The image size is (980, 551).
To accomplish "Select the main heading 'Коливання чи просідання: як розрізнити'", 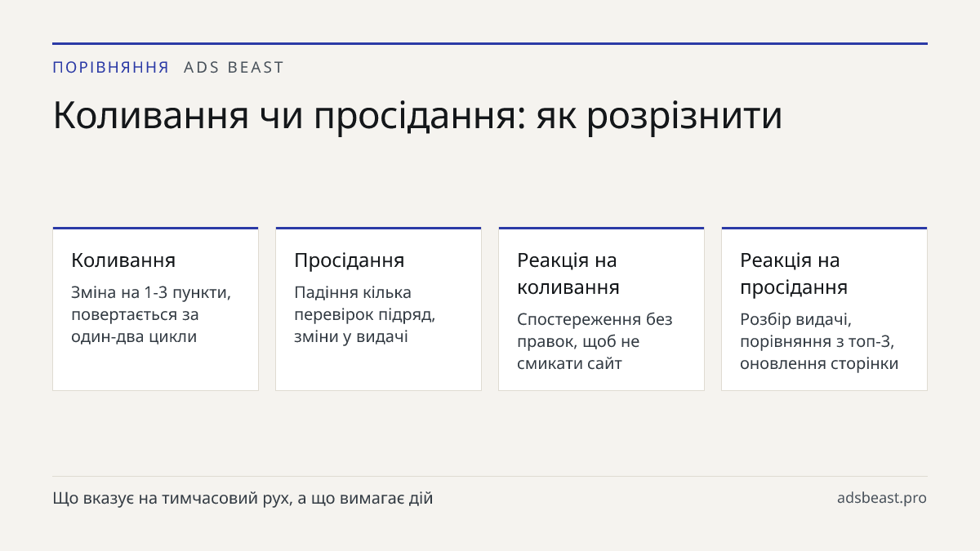I will [x=417, y=116].
